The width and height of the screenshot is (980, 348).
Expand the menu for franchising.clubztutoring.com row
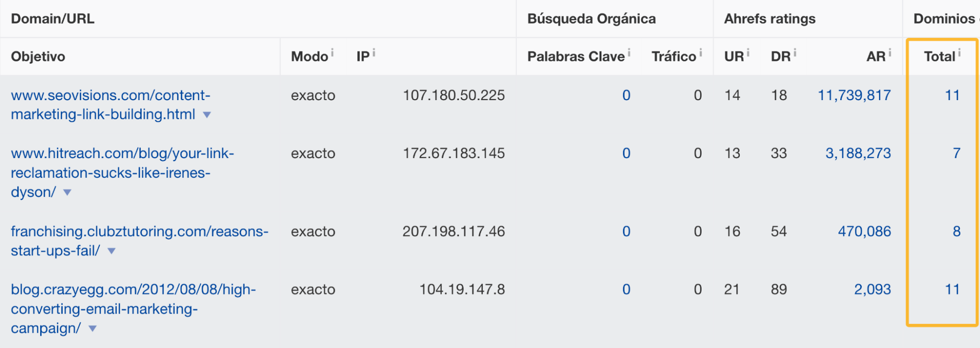111,251
